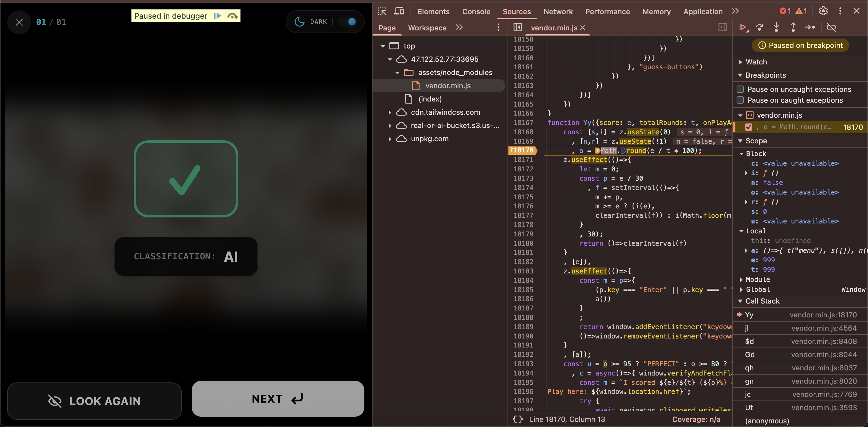Toggle the DARK mode switch
868x427 pixels.
(348, 22)
